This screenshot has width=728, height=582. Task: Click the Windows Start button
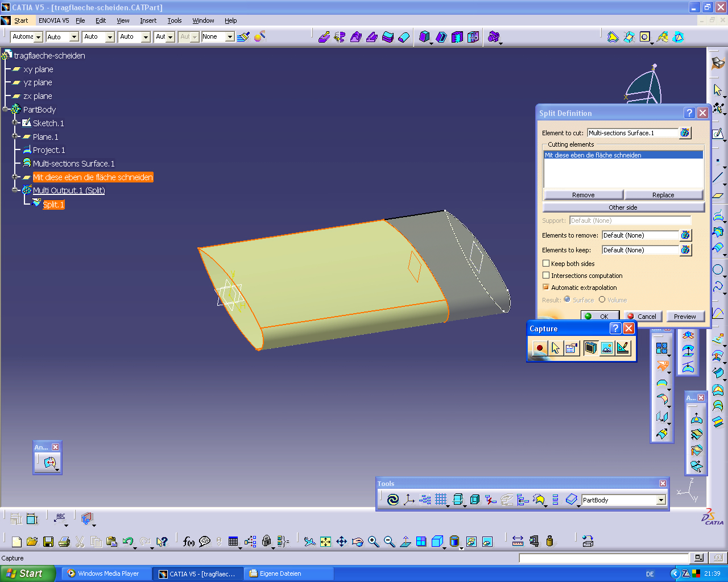pyautogui.click(x=28, y=573)
